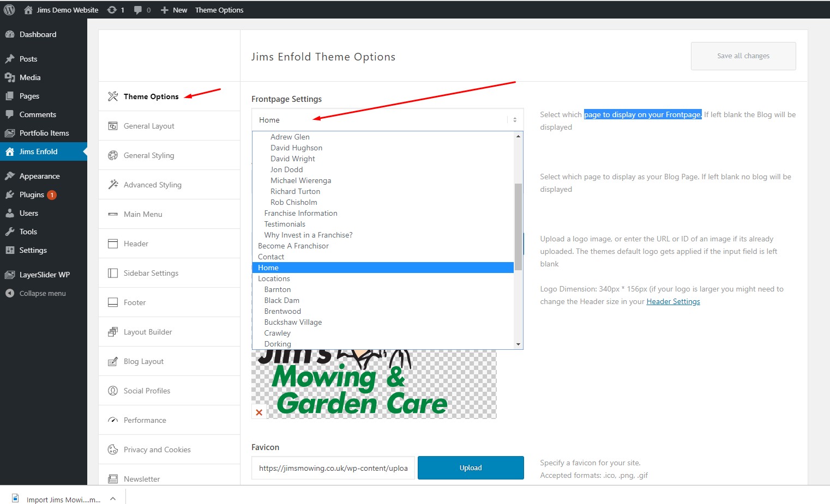Choose Testimonials in the dropdown list
830x504 pixels.
point(383,224)
